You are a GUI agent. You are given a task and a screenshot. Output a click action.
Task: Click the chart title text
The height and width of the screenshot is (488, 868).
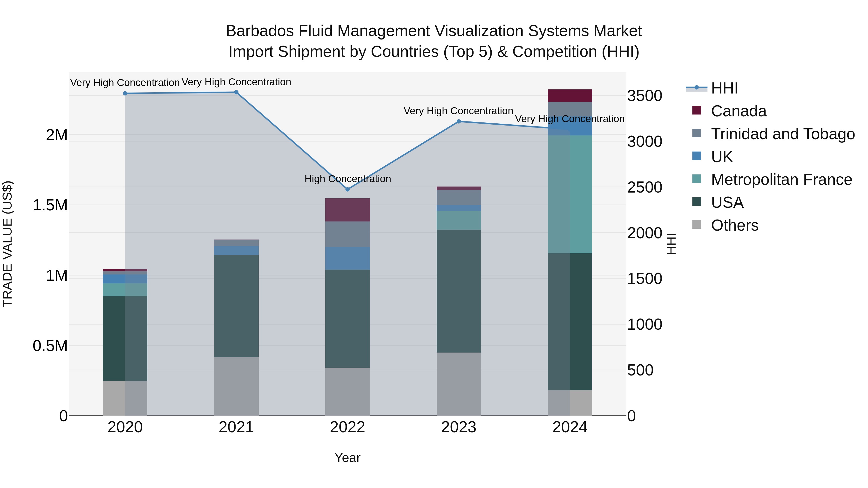tap(434, 41)
